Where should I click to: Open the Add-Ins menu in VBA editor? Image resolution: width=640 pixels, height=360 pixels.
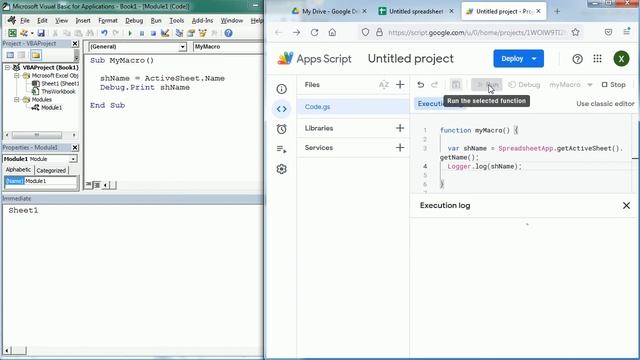coord(202,20)
